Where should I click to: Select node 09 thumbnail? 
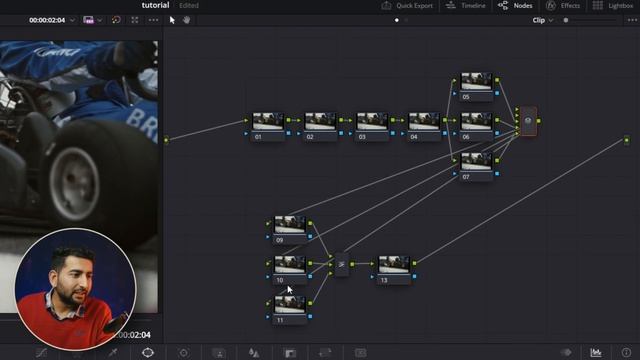(x=290, y=225)
